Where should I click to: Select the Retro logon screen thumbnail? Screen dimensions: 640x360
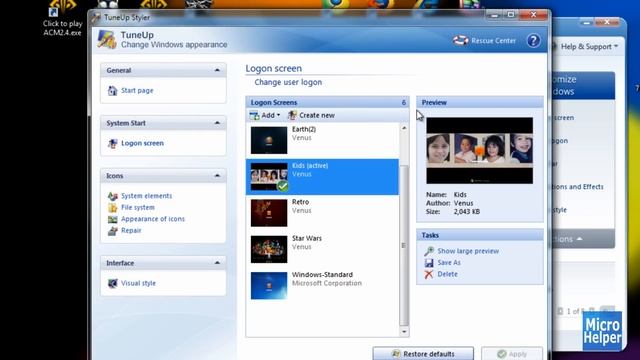coord(269,213)
